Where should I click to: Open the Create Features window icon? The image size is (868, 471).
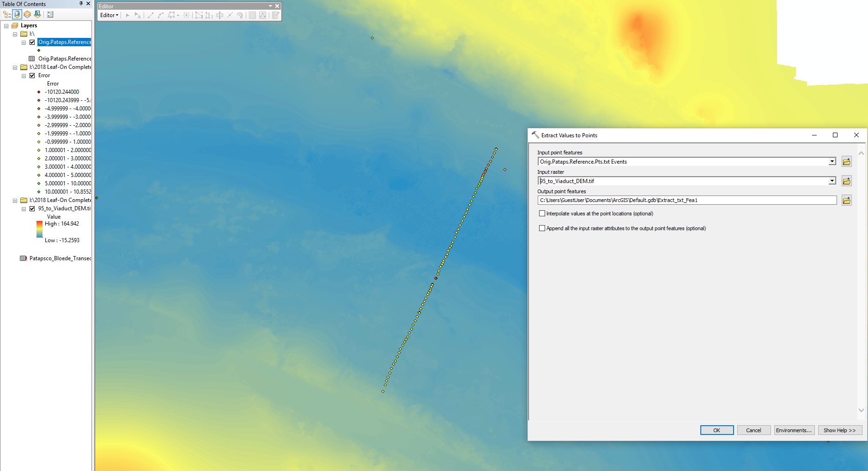(275, 15)
